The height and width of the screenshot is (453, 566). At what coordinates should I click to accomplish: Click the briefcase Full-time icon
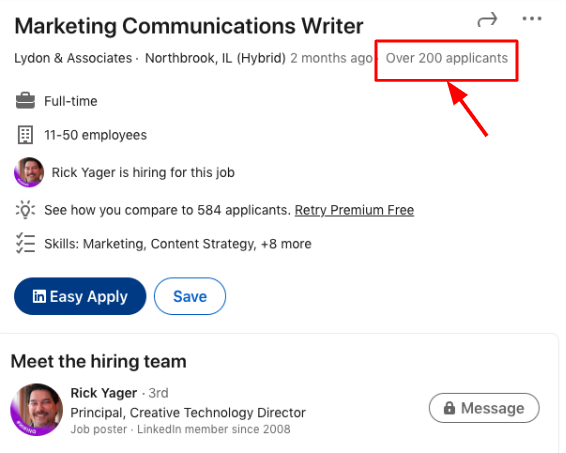tap(25, 101)
